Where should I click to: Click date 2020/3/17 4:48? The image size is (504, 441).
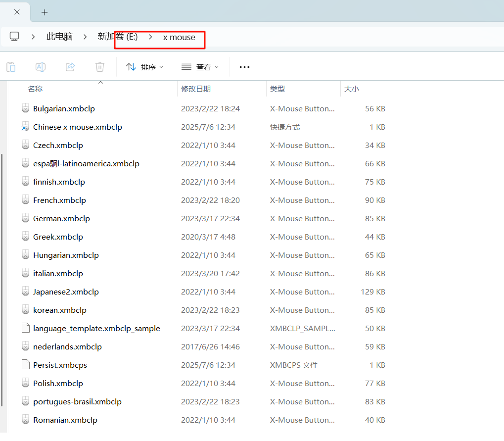[x=208, y=237]
